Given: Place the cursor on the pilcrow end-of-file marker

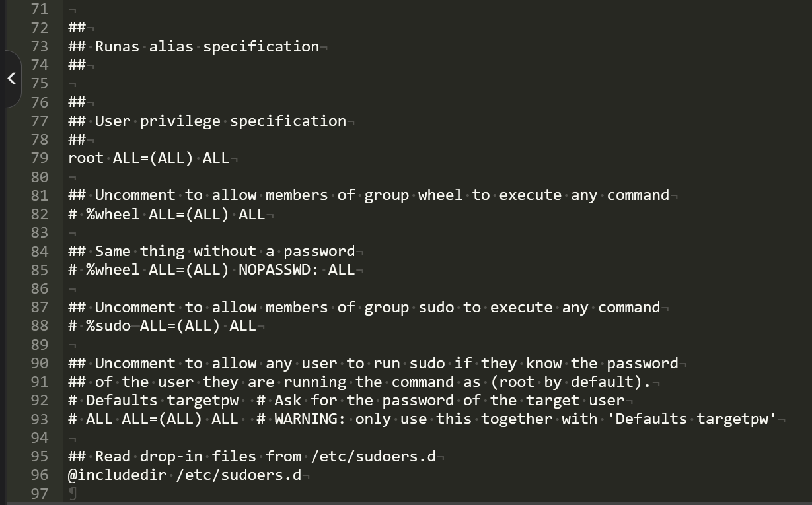Looking at the screenshot, I should click(x=73, y=494).
